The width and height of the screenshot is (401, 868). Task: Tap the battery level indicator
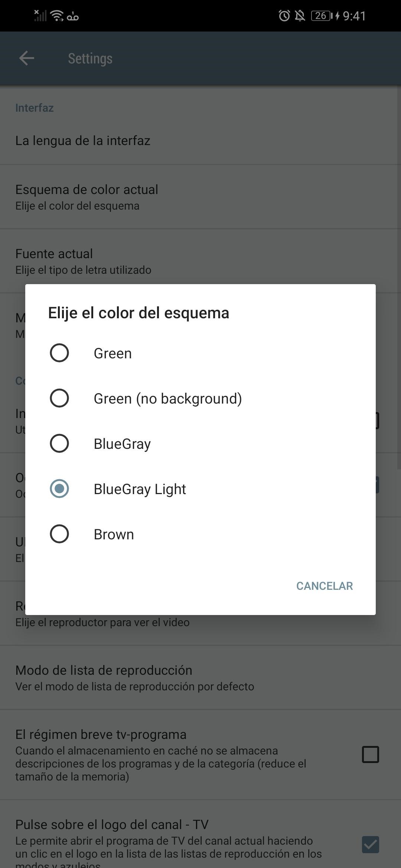(x=322, y=16)
